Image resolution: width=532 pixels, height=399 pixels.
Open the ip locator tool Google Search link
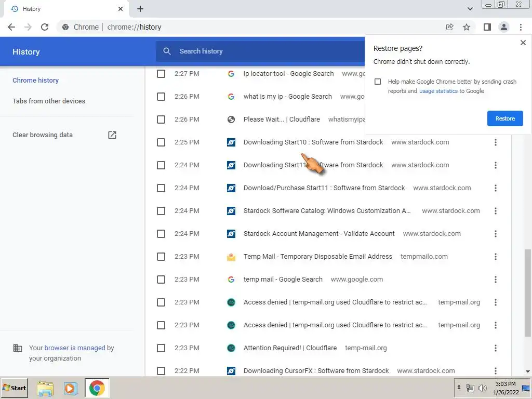[x=289, y=74]
